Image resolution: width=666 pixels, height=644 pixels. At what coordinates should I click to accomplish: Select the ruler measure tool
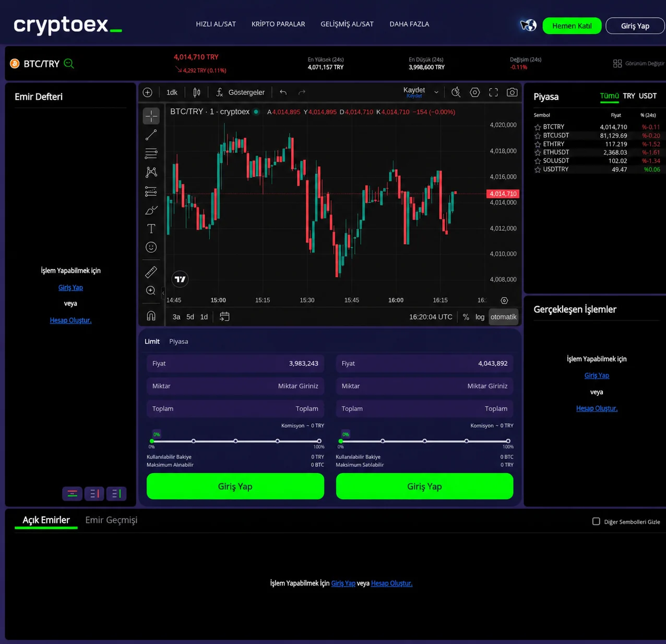pos(151,272)
